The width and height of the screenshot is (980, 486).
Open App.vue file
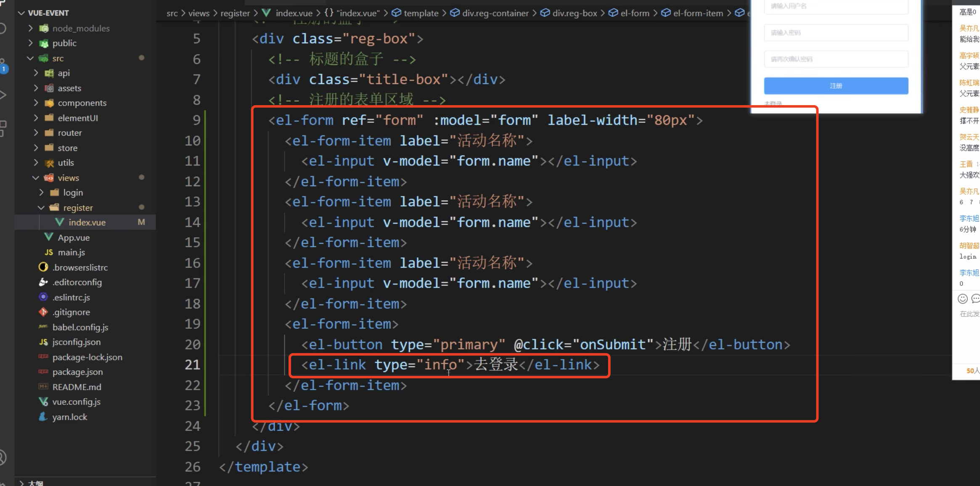pos(74,238)
